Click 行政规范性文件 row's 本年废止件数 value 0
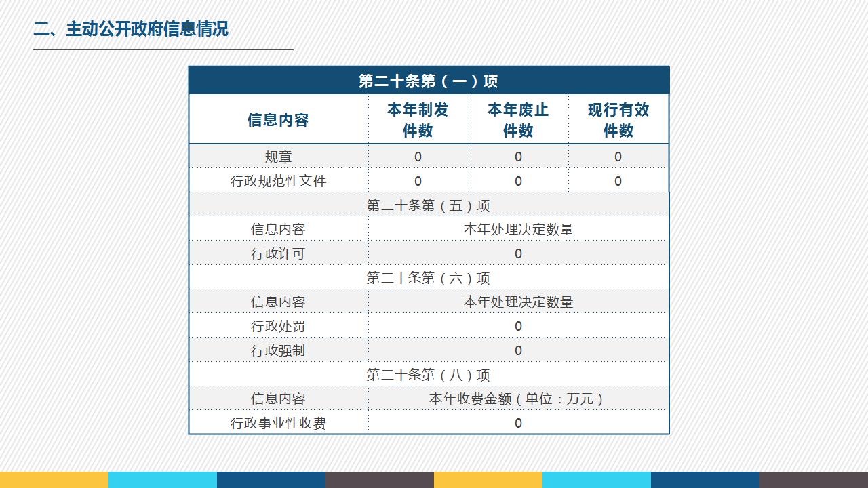Viewport: 868px width, 488px height. (518, 181)
